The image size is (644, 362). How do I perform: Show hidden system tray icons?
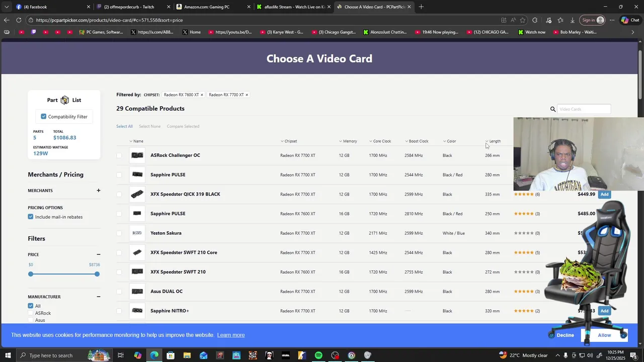(x=557, y=355)
